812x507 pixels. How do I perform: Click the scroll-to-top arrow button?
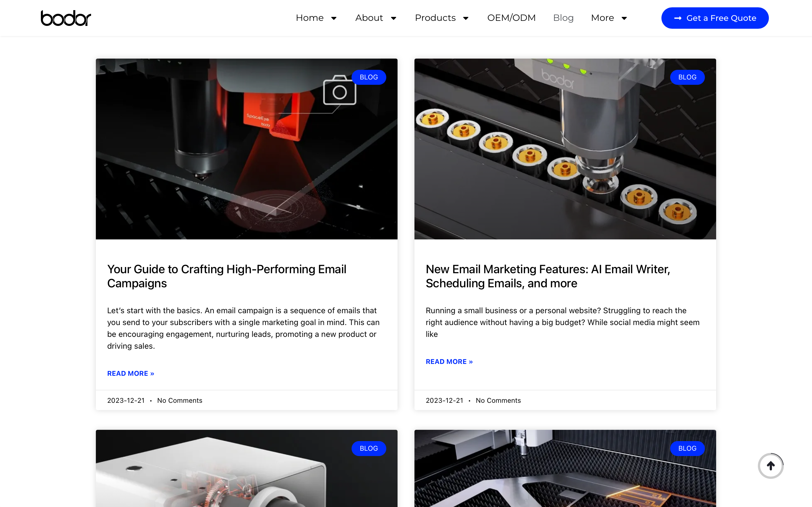[770, 466]
